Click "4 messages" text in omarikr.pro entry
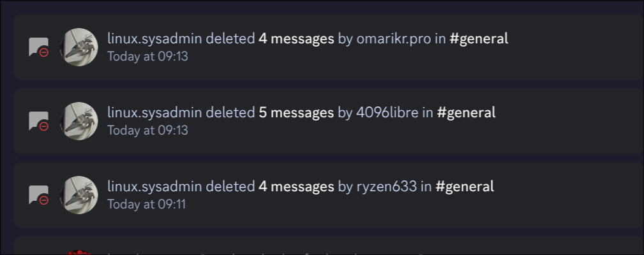 [296, 39]
